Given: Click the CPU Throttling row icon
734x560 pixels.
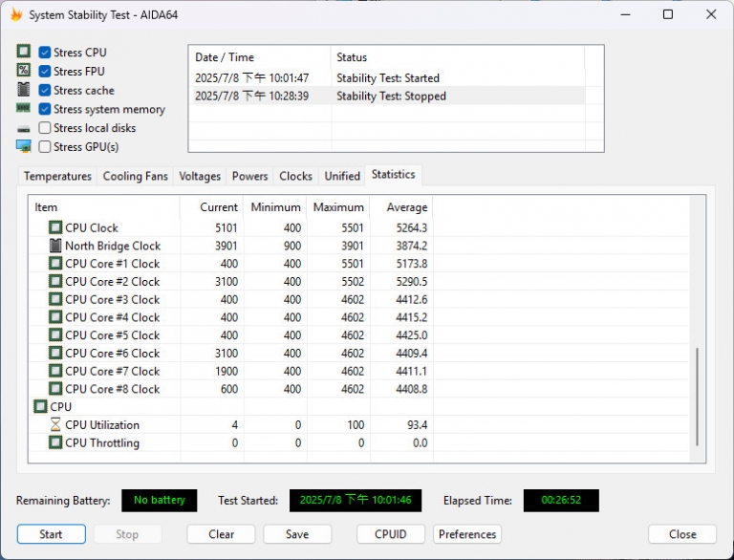Looking at the screenshot, I should pos(55,442).
